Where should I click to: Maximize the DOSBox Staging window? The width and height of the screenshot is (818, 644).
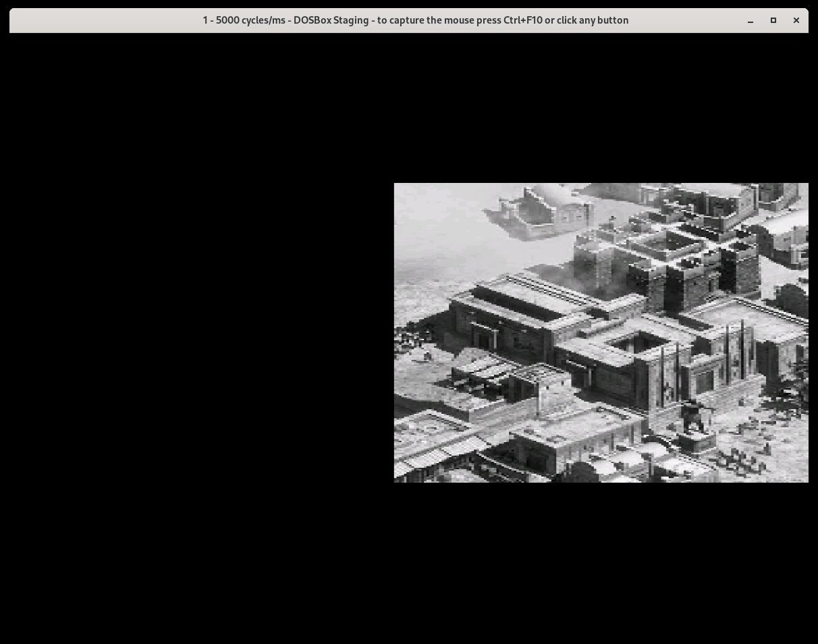click(773, 20)
